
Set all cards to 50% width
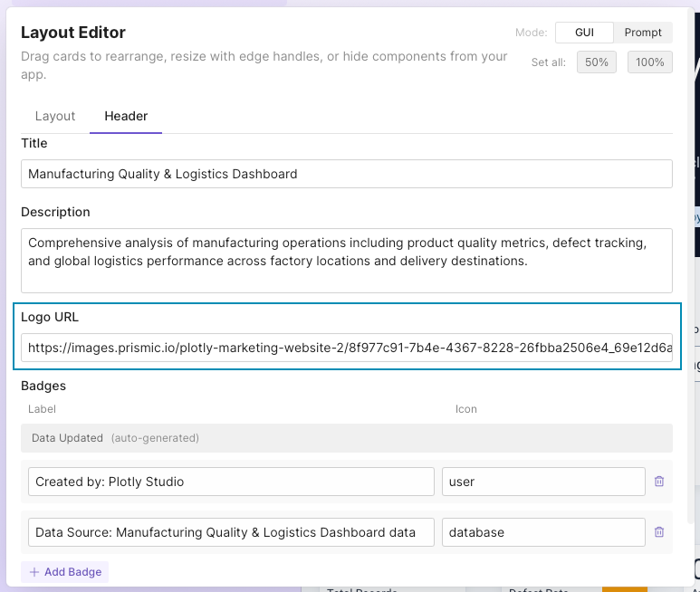pos(597,62)
